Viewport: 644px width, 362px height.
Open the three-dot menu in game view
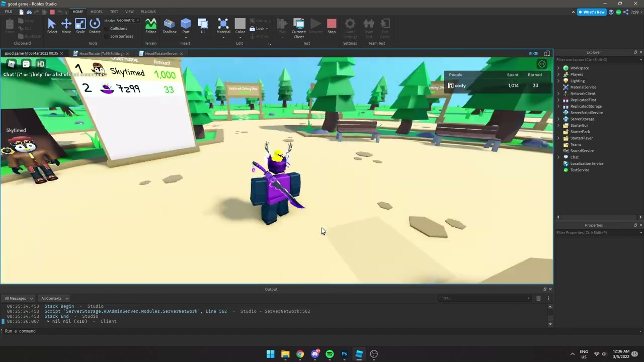(542, 64)
